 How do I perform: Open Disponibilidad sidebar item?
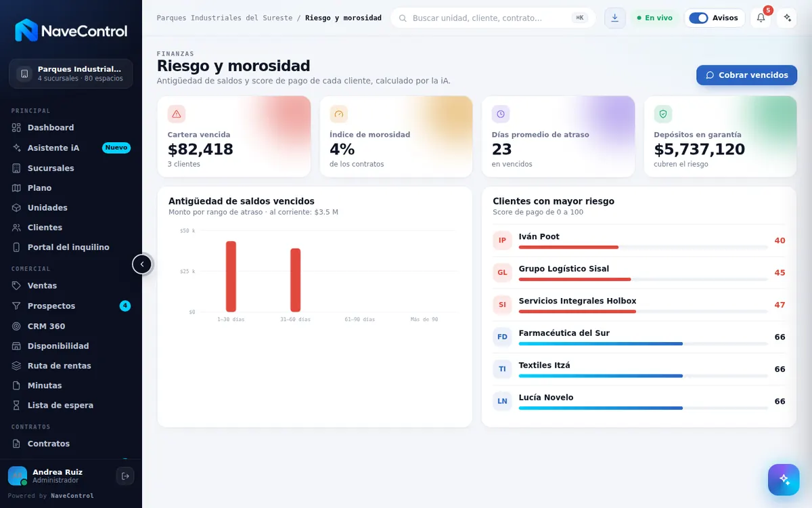point(71,346)
